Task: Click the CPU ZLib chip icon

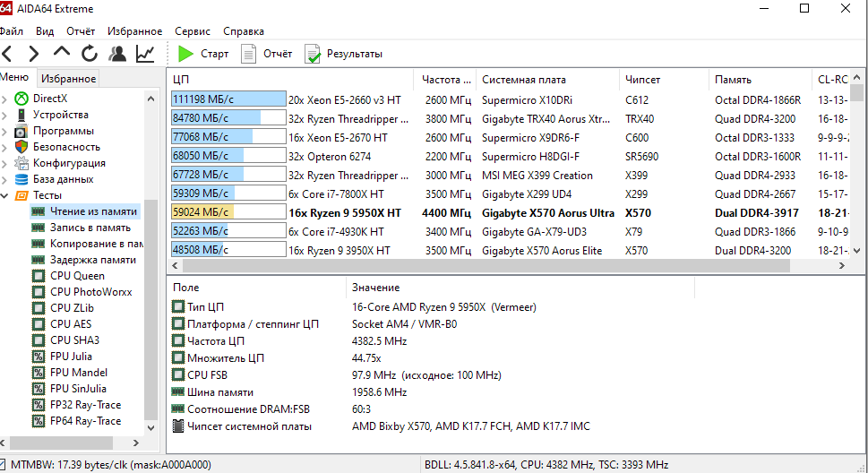Action: (x=39, y=308)
